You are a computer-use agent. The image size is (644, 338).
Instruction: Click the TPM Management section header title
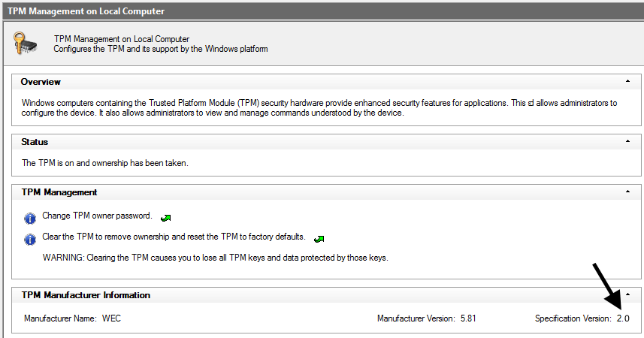click(59, 192)
